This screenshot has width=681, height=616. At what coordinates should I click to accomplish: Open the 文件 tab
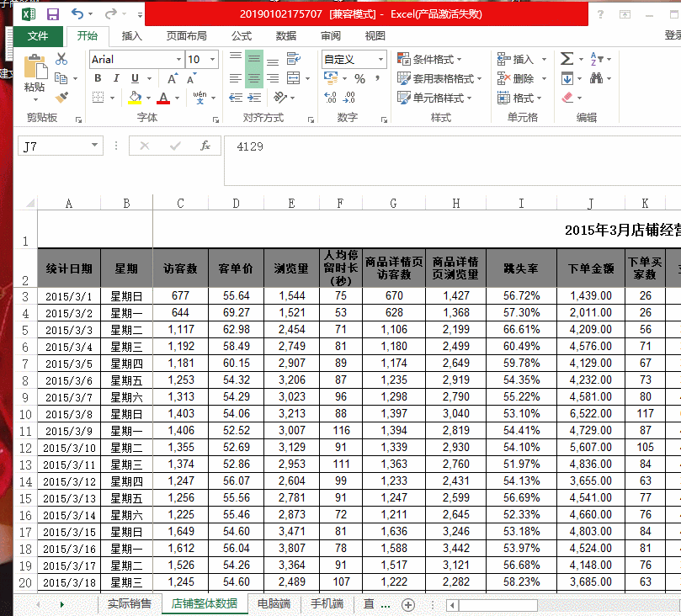tap(38, 36)
